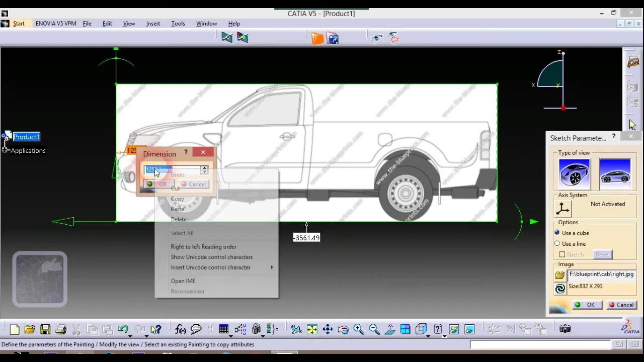Click the Zoom Out magnifier
The height and width of the screenshot is (362, 644).
click(374, 329)
